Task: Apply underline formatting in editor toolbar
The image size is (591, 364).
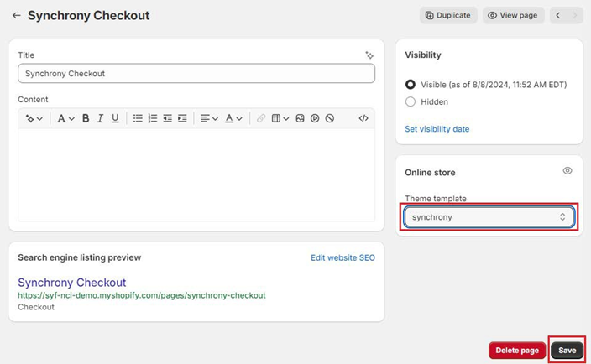Action: pos(115,118)
